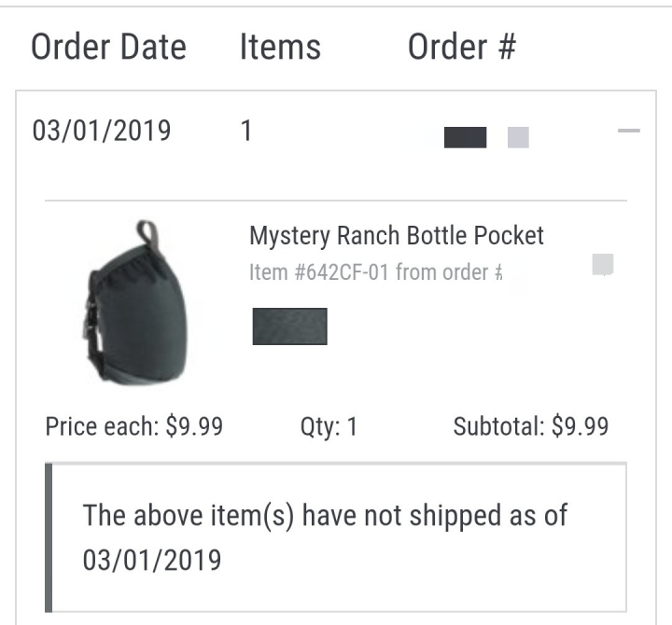Click the small gray icon right of item number
672x625 pixels.
pos(603,264)
